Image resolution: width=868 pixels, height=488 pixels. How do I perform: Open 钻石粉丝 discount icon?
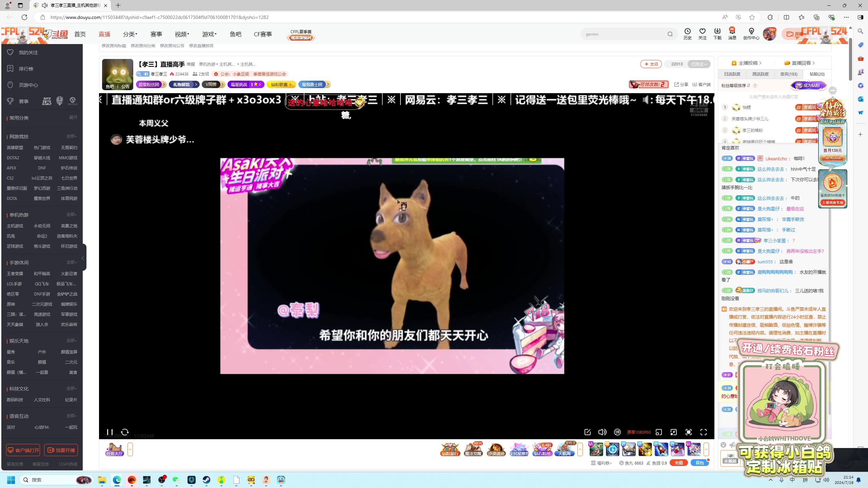pyautogui.click(x=542, y=449)
